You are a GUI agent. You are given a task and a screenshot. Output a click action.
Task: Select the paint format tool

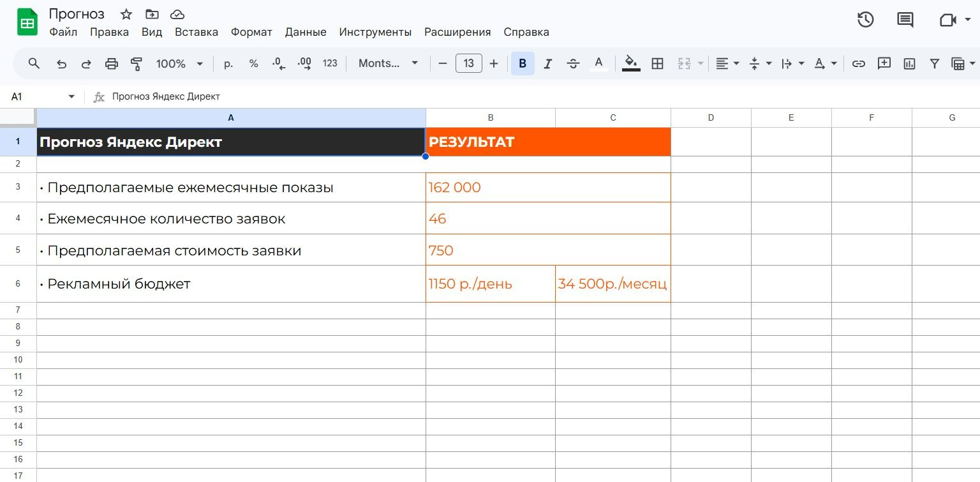click(137, 63)
